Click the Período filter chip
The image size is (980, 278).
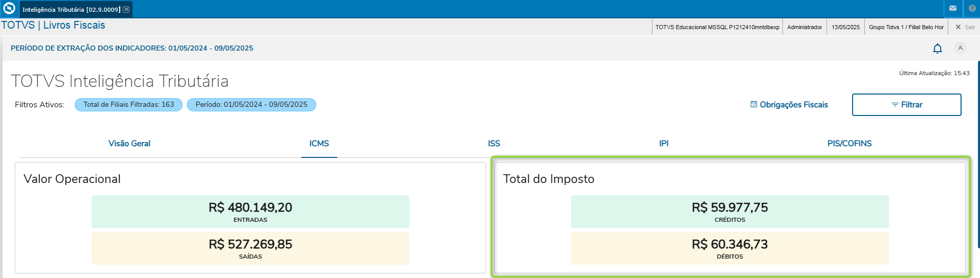tap(251, 105)
